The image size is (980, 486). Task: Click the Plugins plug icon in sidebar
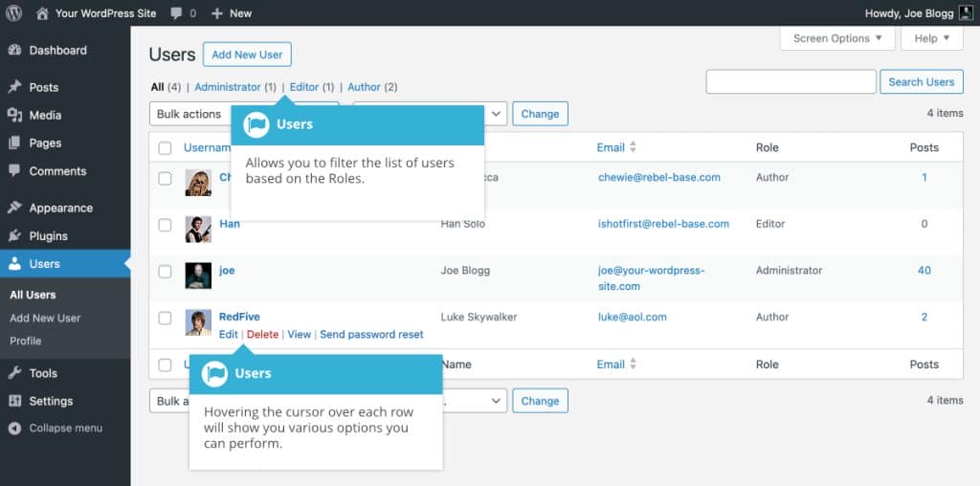14,235
